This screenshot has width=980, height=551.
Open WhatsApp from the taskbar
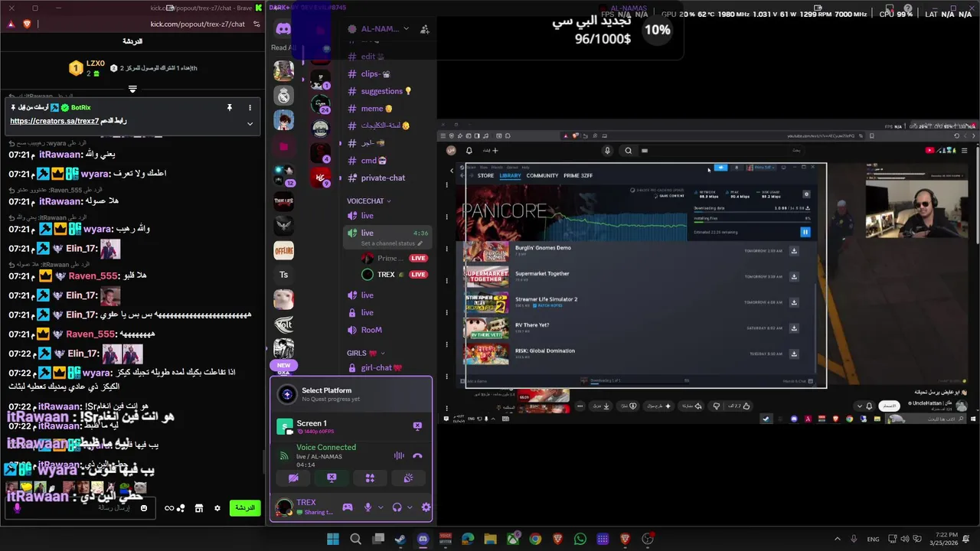pos(580,540)
